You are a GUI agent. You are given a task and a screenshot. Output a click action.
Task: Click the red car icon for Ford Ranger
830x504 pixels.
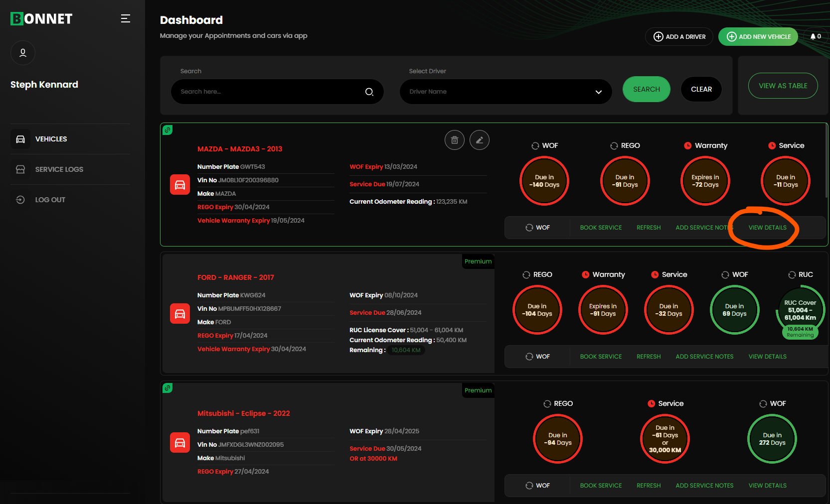coord(180,314)
